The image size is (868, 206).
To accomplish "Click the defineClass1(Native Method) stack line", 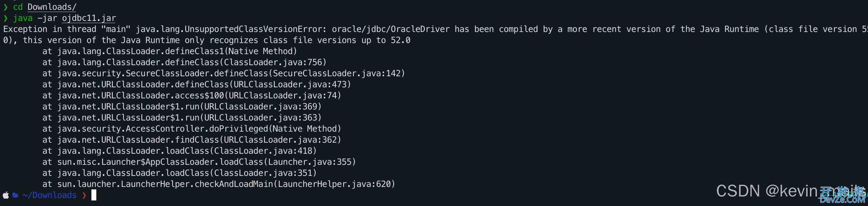I will pos(170,51).
